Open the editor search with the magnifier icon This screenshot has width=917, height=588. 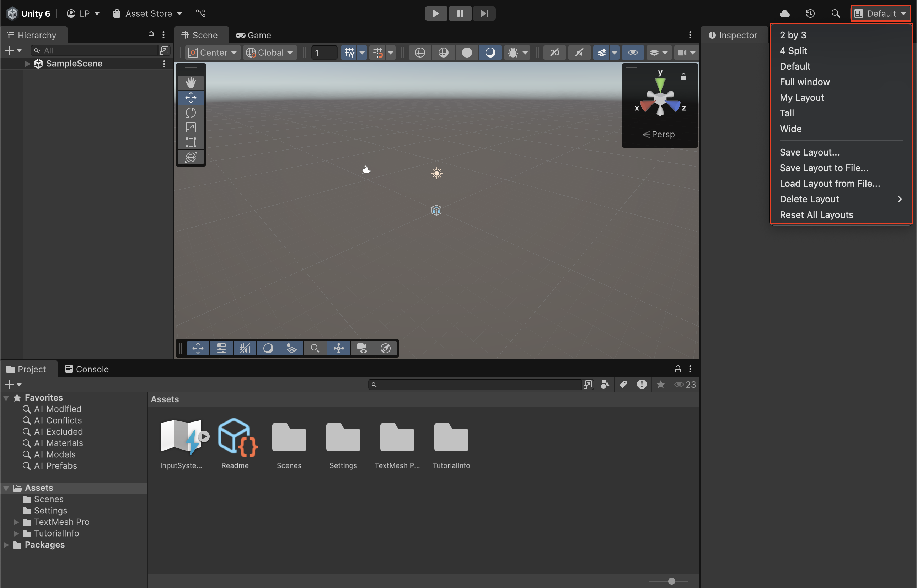tap(835, 13)
